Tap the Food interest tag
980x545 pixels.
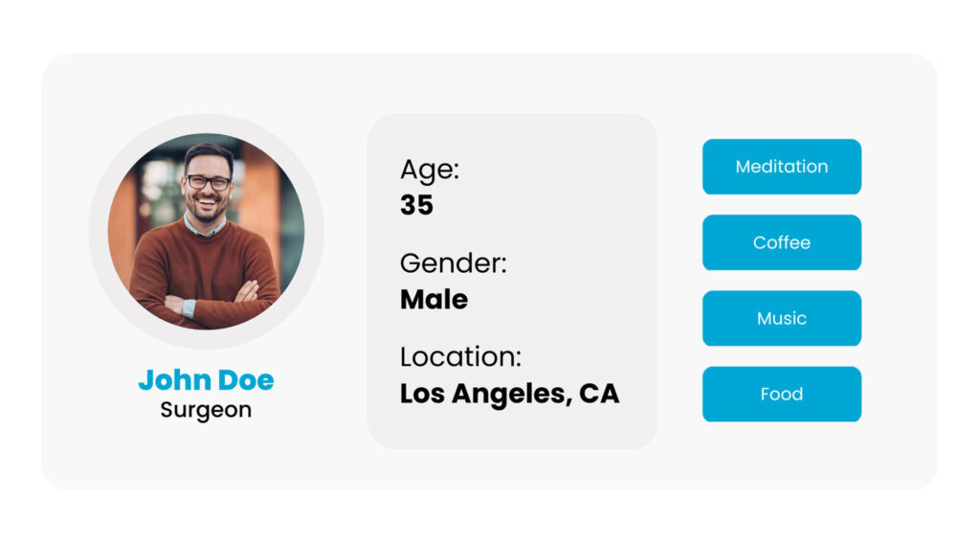(781, 394)
